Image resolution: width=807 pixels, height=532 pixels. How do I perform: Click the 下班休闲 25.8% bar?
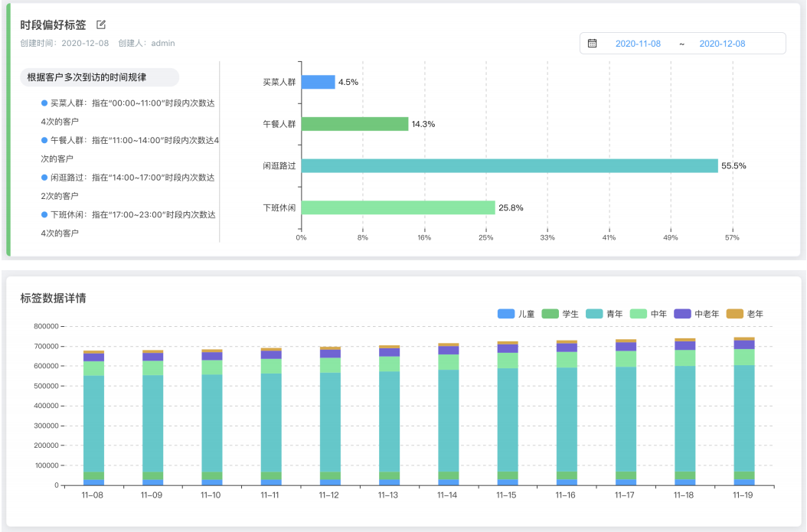pyautogui.click(x=398, y=207)
